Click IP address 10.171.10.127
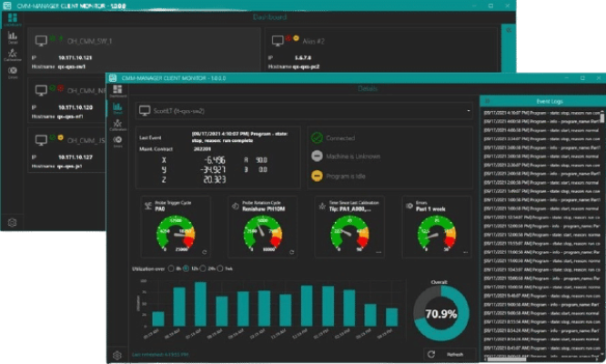The height and width of the screenshot is (364, 606). pyautogui.click(x=76, y=157)
